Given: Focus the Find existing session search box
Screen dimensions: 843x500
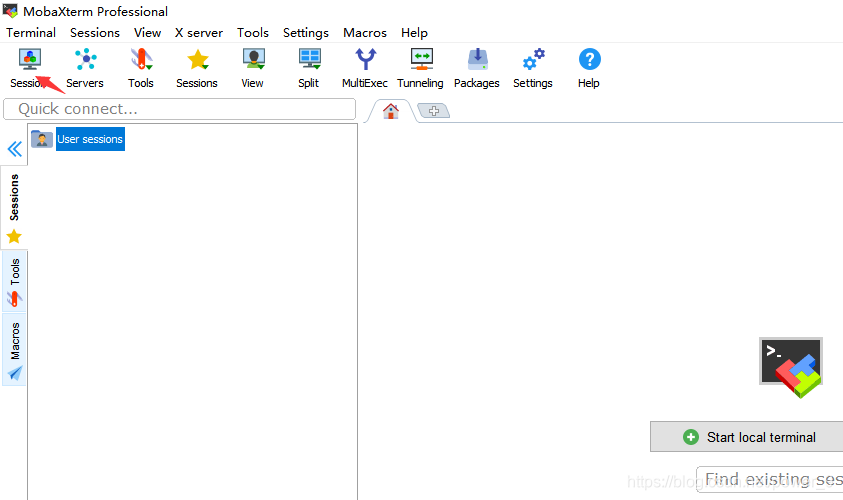Looking at the screenshot, I should [770, 479].
